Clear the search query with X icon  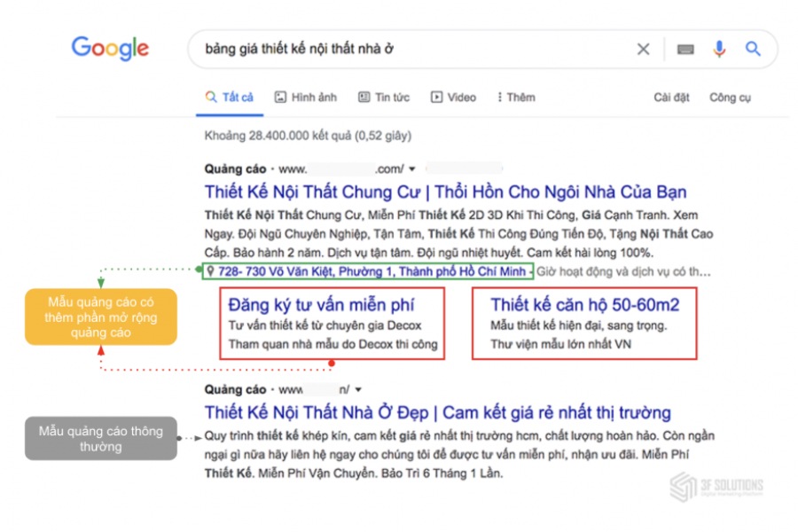tap(644, 49)
